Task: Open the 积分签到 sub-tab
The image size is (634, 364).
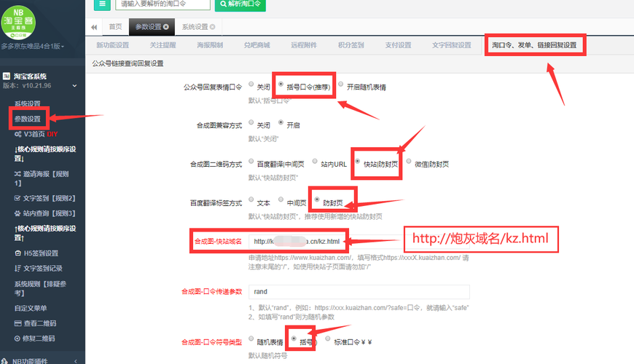Action: click(351, 45)
